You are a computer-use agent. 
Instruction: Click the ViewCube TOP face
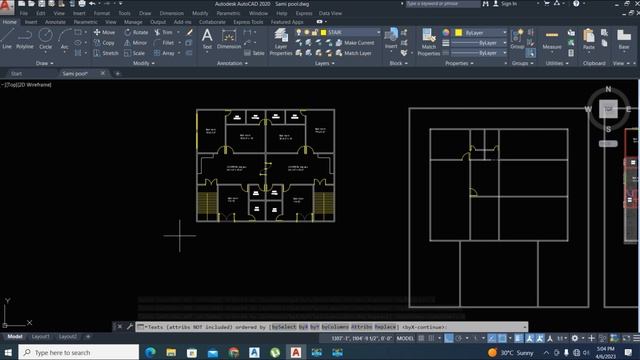click(608, 109)
